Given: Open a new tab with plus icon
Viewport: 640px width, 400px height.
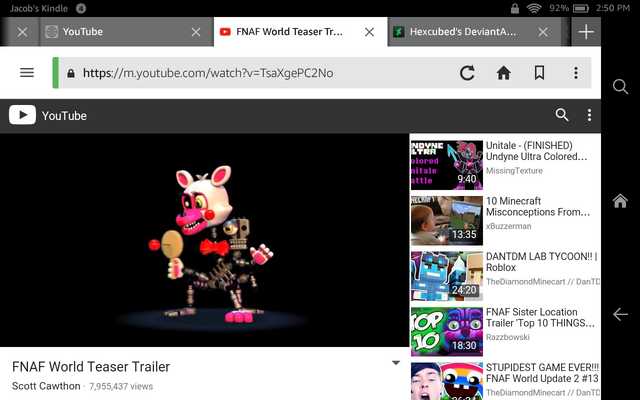Looking at the screenshot, I should point(586,32).
